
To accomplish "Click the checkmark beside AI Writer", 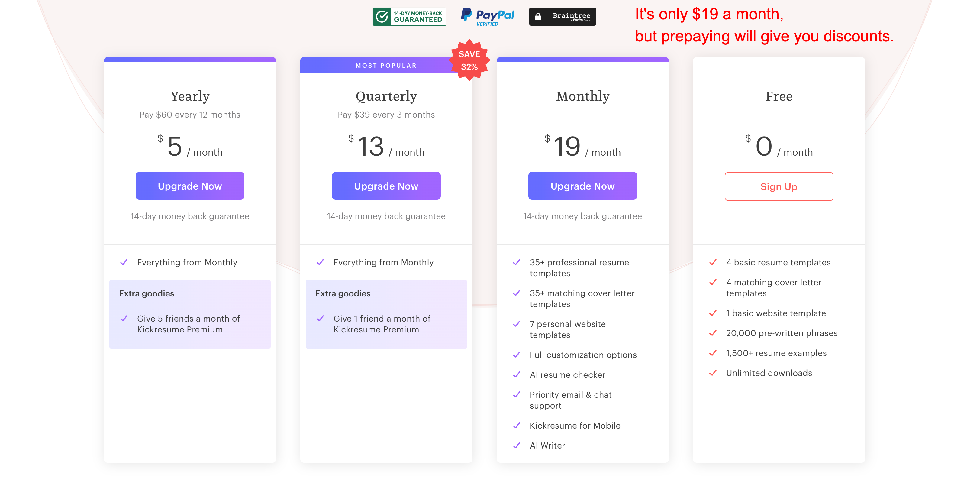I will point(517,445).
